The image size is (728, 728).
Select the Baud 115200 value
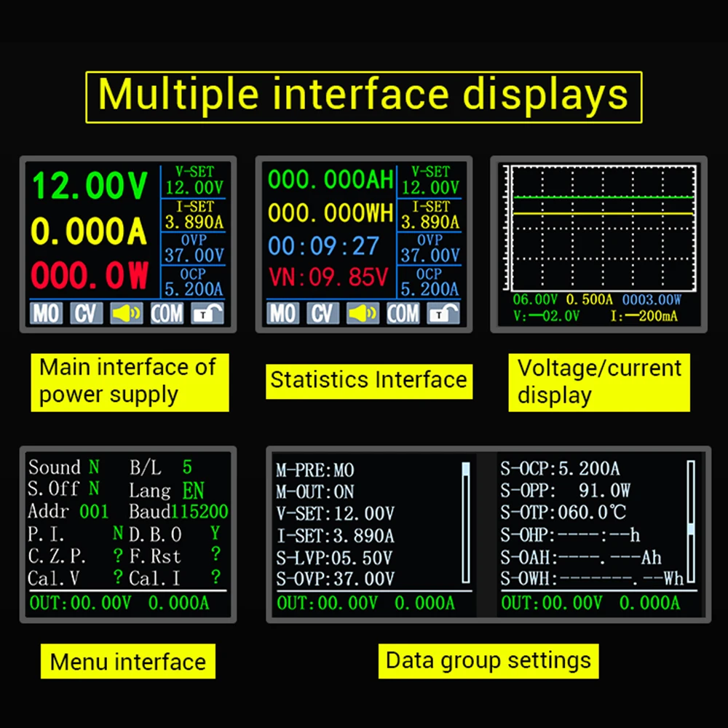(x=200, y=512)
